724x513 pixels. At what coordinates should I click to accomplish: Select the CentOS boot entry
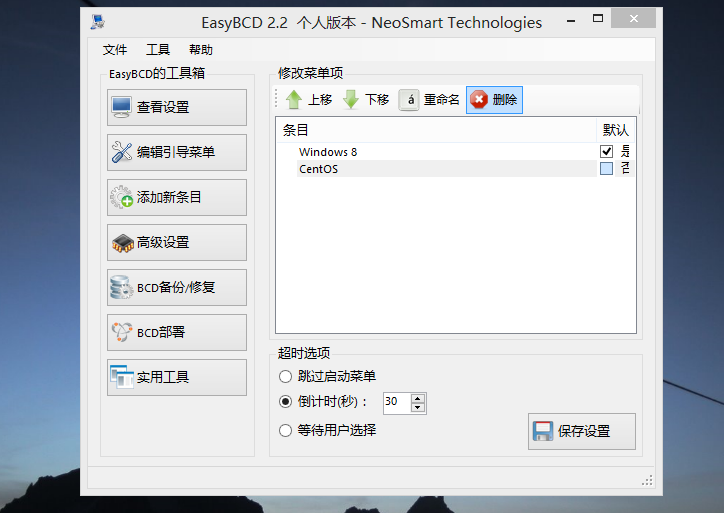319,169
